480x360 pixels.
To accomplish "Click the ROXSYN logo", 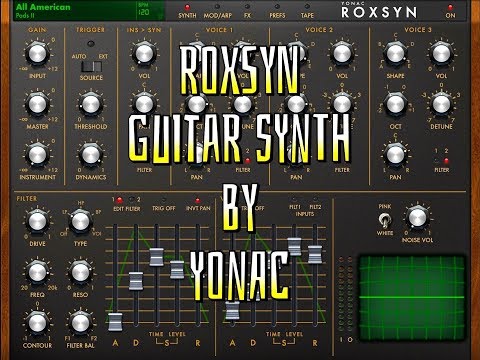I will point(379,11).
